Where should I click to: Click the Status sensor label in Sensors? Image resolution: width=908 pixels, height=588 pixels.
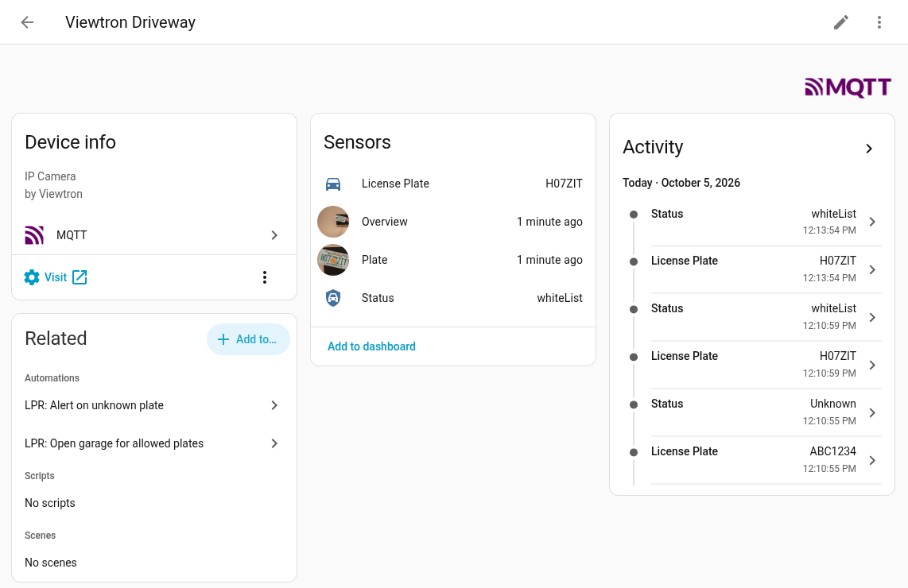[x=378, y=298]
